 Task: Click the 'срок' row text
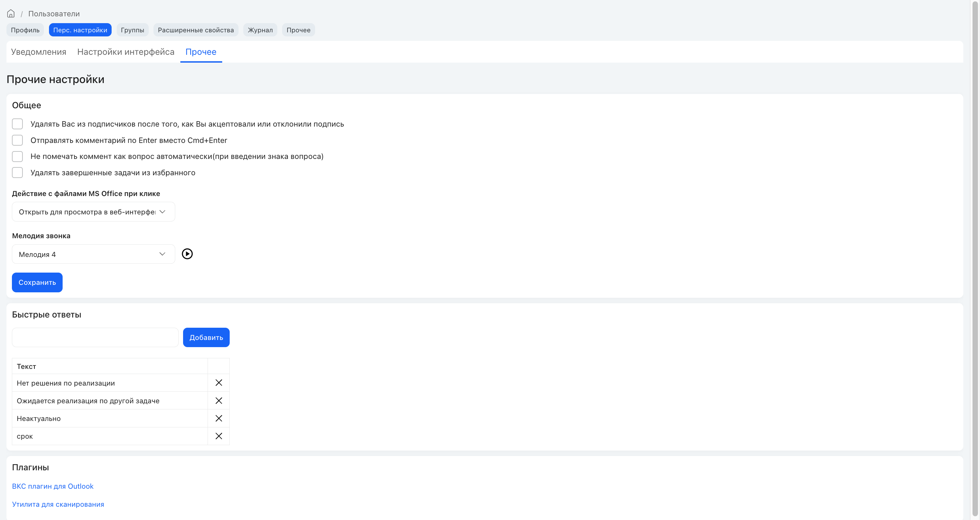(25, 436)
